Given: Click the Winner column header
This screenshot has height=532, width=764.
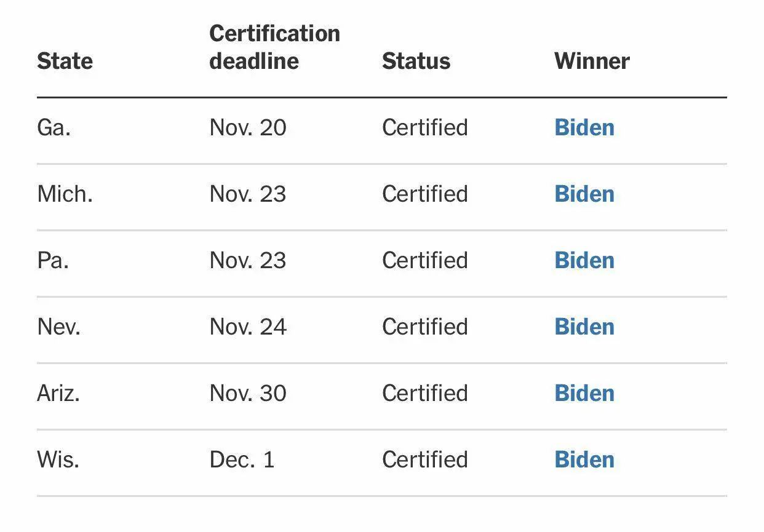Looking at the screenshot, I should [592, 61].
